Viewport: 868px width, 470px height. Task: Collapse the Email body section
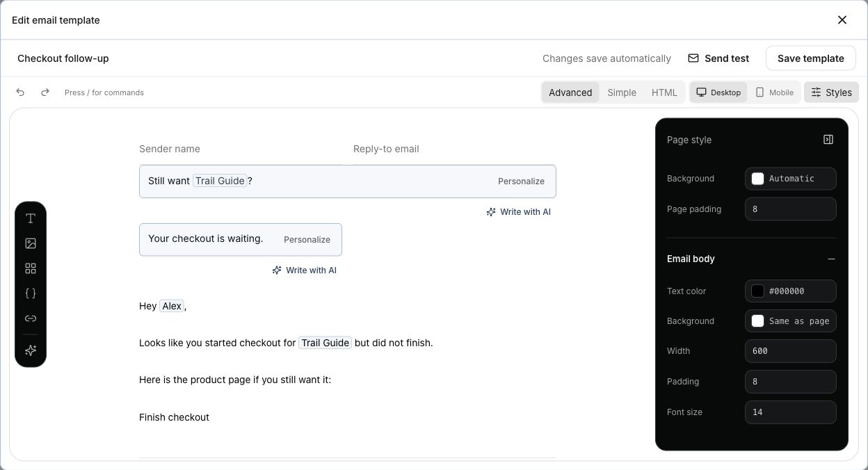click(831, 259)
